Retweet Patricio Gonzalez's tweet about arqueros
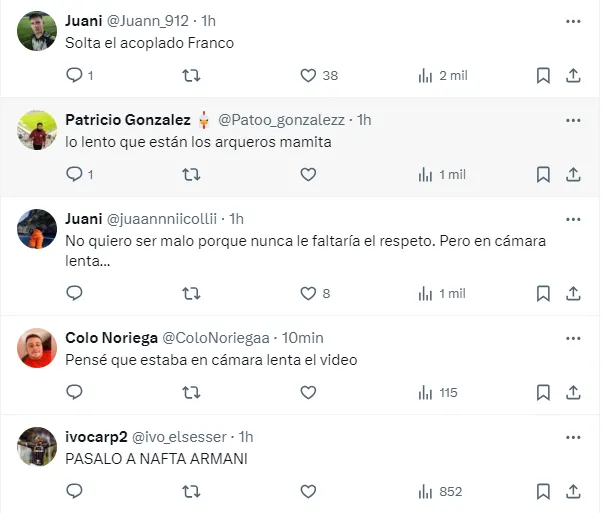Image resolution: width=603 pixels, height=513 pixels. click(191, 174)
